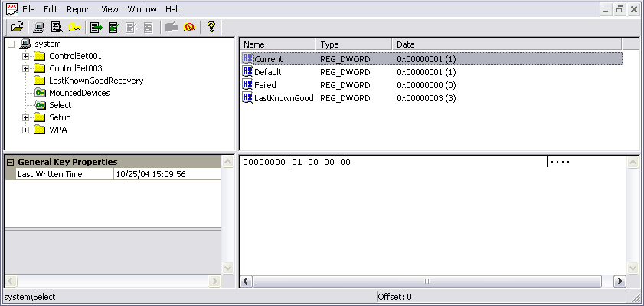Open the Window menu
The width and height of the screenshot is (644, 306).
142,9
